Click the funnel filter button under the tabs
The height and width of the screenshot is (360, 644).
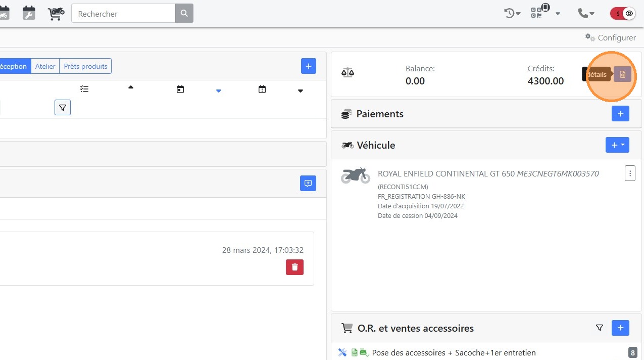(63, 107)
